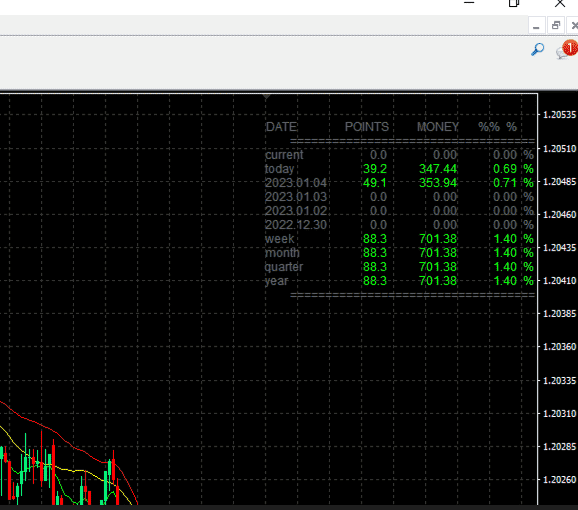Viewport: 578px width, 510px height.
Task: Minimize the main terminal window
Action: click(469, 3)
